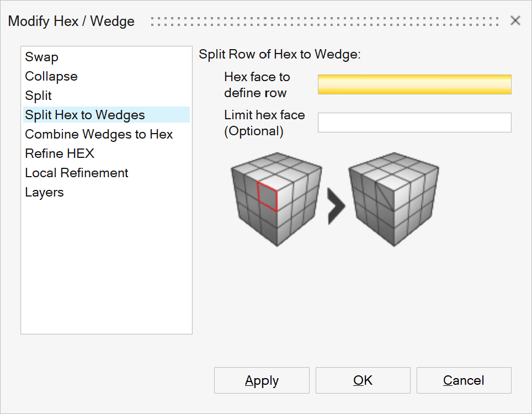Click the optional Limit hex face field
The width and height of the screenshot is (532, 414).
(414, 123)
